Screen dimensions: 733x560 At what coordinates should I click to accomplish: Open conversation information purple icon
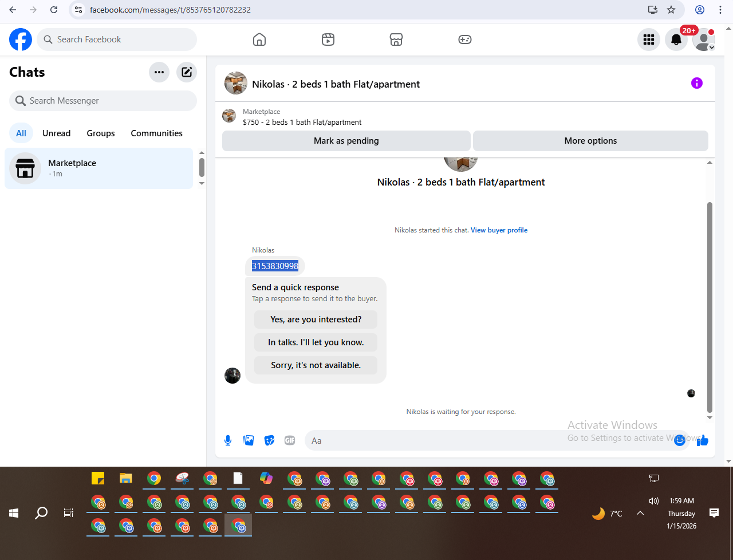pyautogui.click(x=697, y=83)
